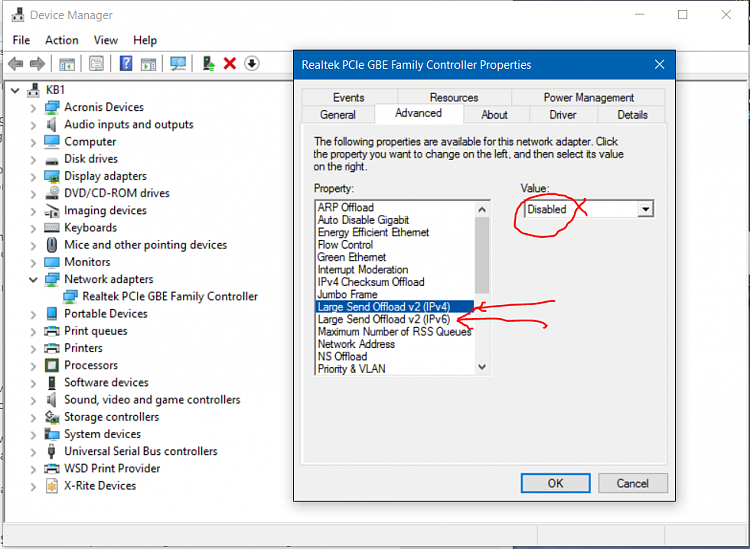Click the Forward arrow toolbar icon
Screen dimensions: 750x549
(37, 63)
